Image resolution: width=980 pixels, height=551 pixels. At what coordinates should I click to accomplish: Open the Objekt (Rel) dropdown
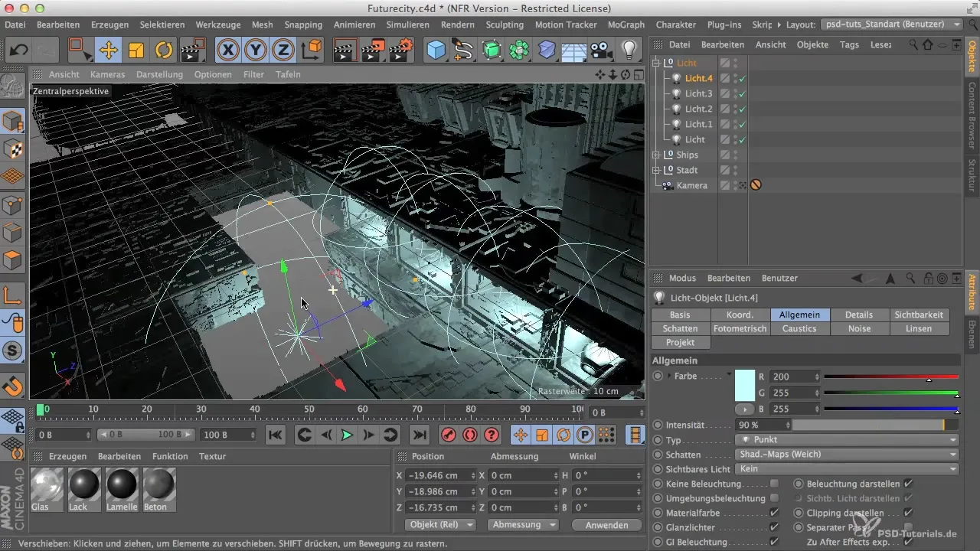pyautogui.click(x=440, y=524)
